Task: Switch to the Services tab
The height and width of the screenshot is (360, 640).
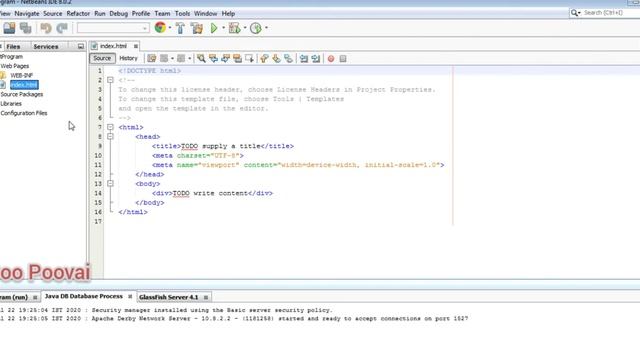Action: (46, 47)
